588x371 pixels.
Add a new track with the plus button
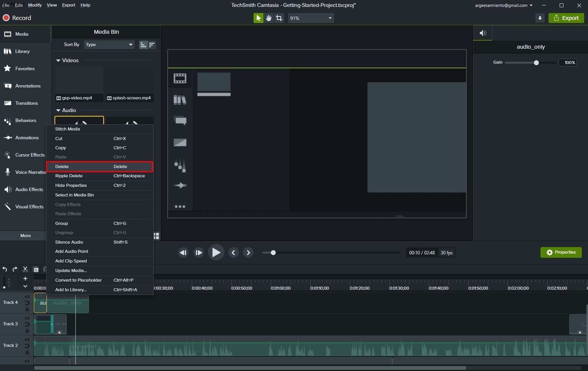pyautogui.click(x=25, y=279)
